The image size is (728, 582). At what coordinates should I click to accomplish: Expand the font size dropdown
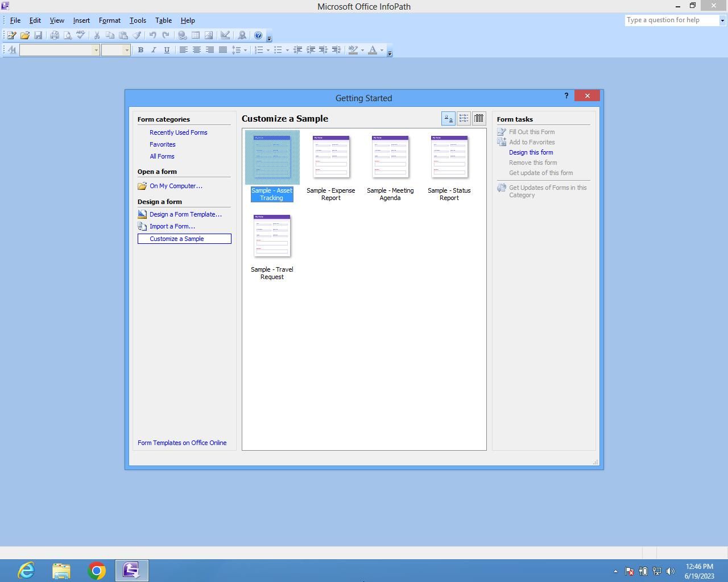127,50
